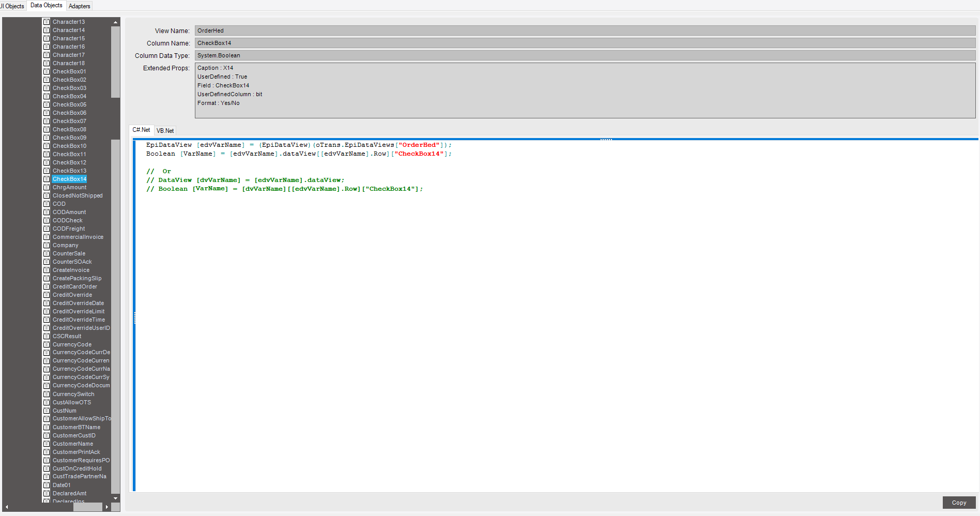Screen dimensions: 980x516
Task: Click inside the View Name field
Action: click(362, 31)
